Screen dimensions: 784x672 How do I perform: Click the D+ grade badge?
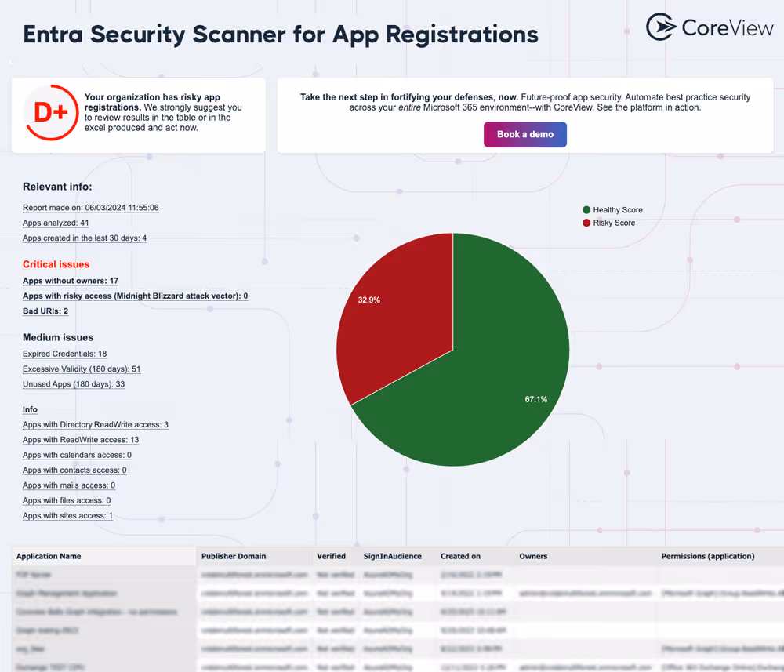(51, 112)
